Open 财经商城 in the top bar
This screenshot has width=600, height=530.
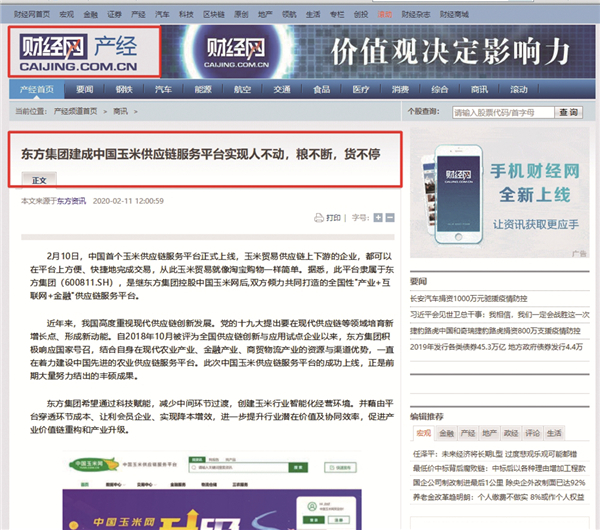pos(454,15)
